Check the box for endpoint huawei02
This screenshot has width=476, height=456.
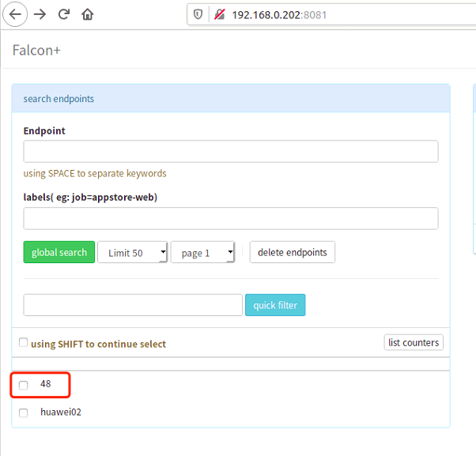click(24, 413)
